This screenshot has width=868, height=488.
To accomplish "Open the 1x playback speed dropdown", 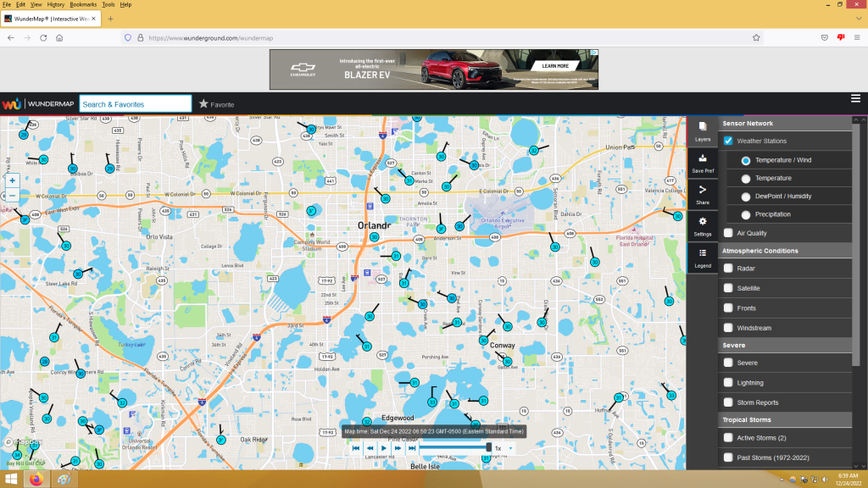I will 504,448.
